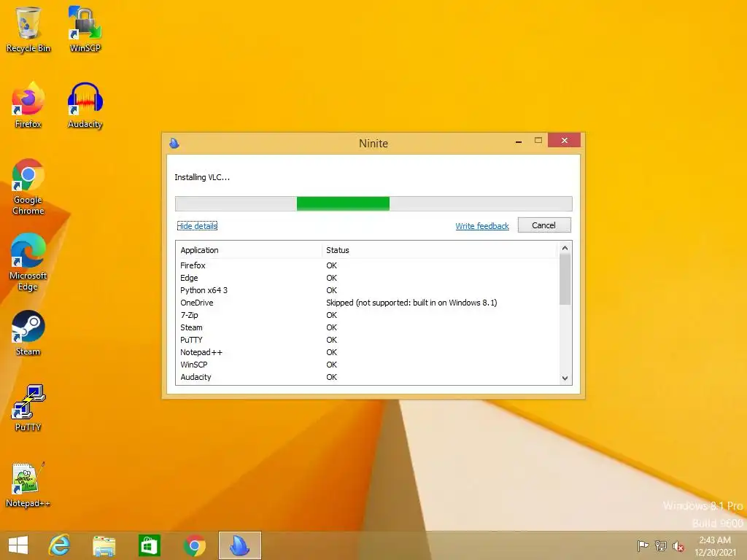747x560 pixels.
Task: Select the Audacity desktop shortcut
Action: coord(85,105)
